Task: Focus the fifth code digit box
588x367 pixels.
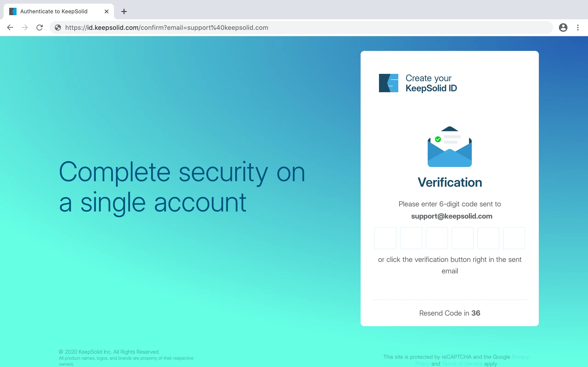Action: coord(488,238)
